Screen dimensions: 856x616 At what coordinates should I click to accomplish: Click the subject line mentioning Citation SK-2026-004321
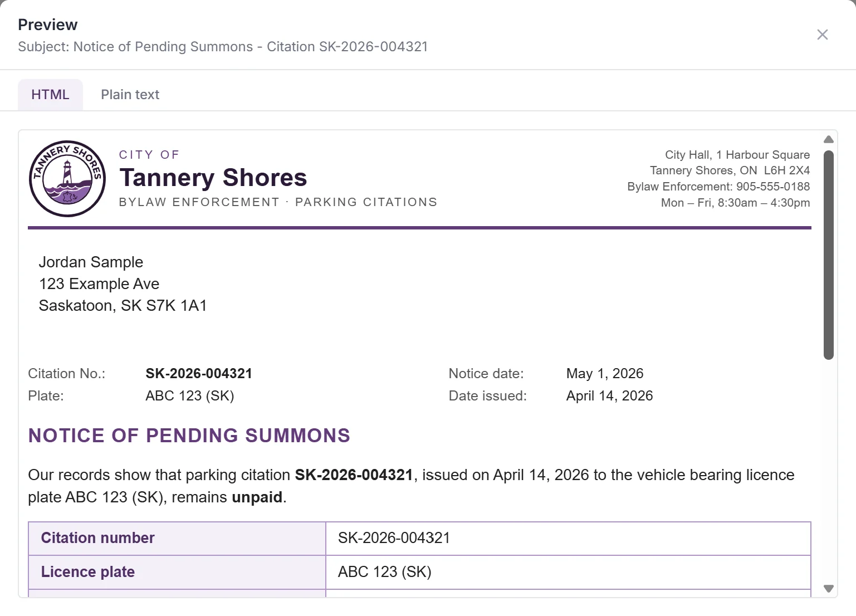223,47
